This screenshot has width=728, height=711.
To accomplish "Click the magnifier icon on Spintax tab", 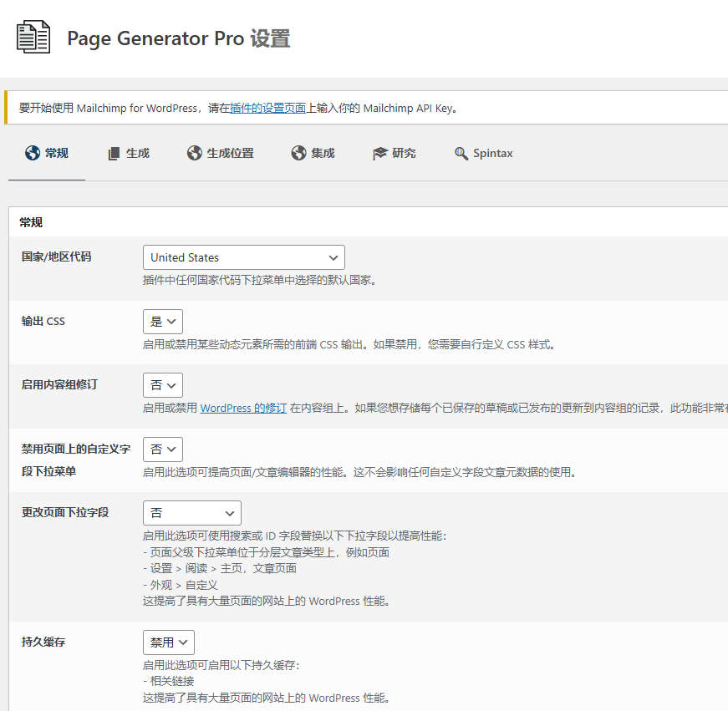I will tap(461, 153).
